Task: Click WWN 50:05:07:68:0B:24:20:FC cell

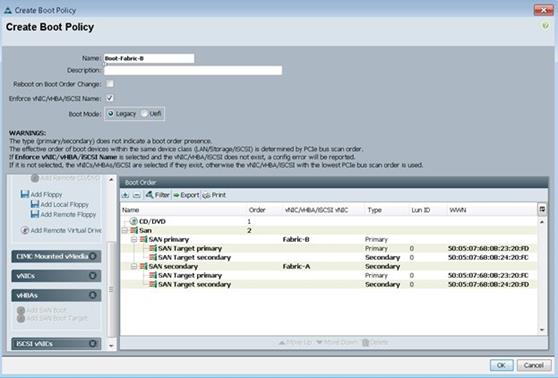Action: 488,257
